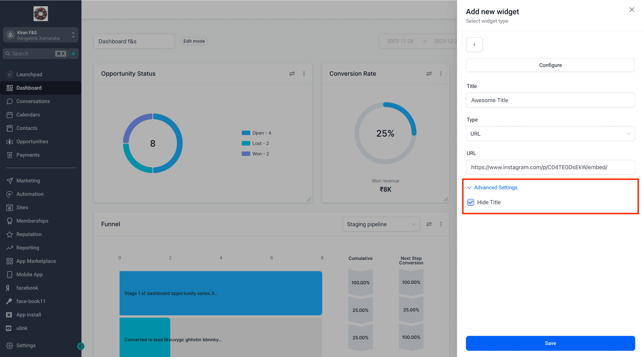Open Funnel widget filter settings icon
Screen dimensions: 644x357
click(x=429, y=224)
